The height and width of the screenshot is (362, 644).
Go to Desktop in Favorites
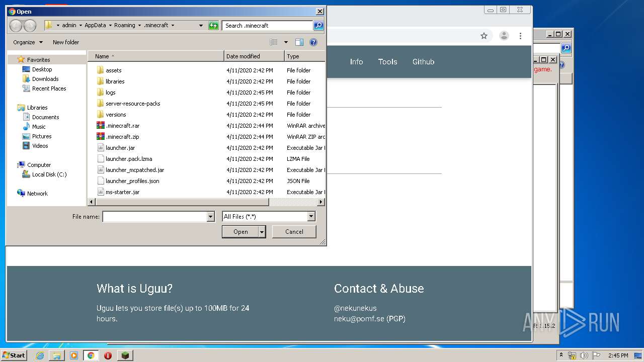point(42,69)
